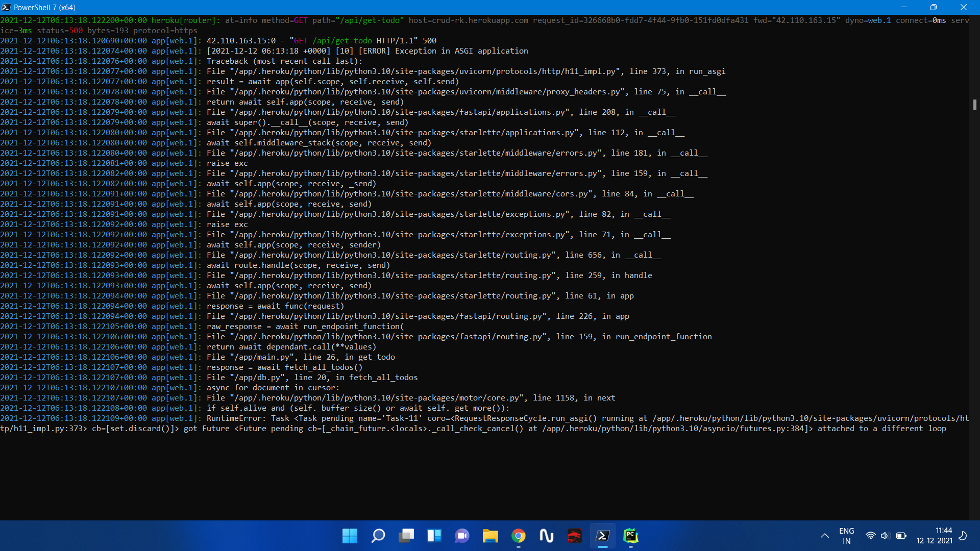The height and width of the screenshot is (551, 980).
Task: Open clock and date calendar flyout
Action: [934, 536]
